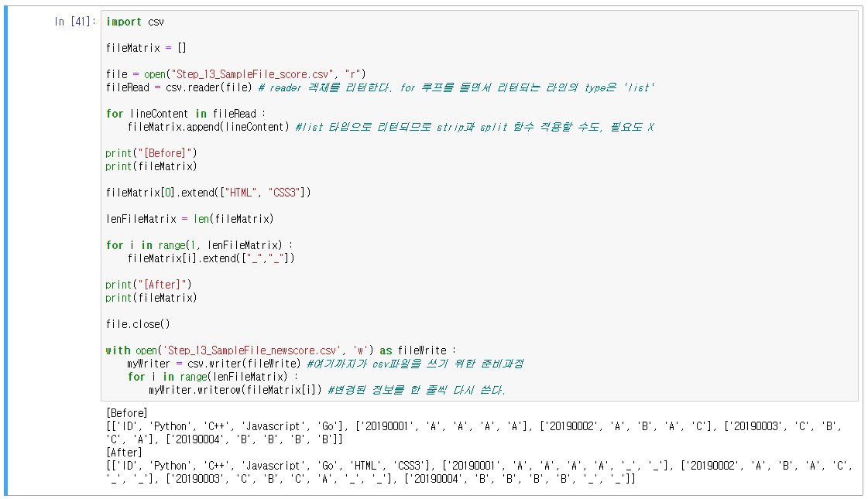
Task: Click the print("[Before]") line
Action: pos(151,153)
